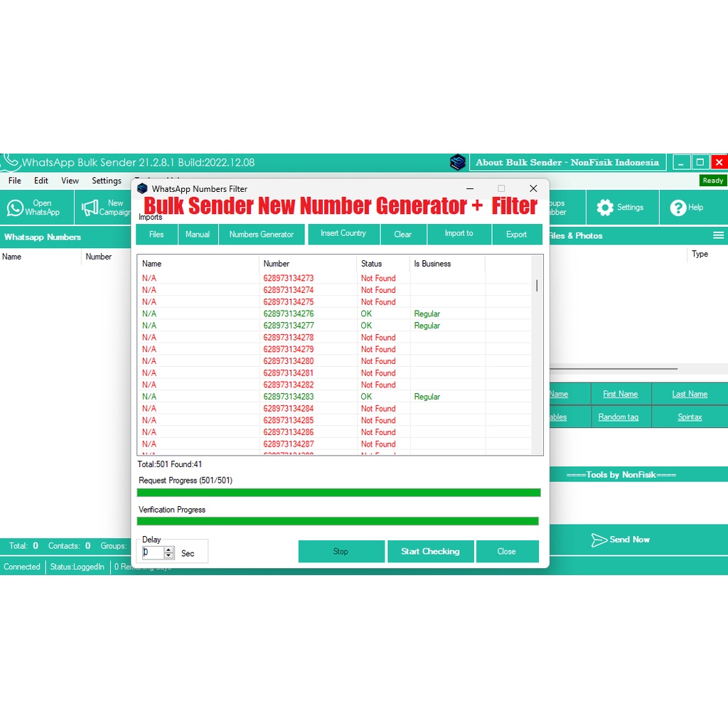This screenshot has height=728, width=728.
Task: Minimize the WhatsApp Numbers Filter dialog
Action: (470, 188)
